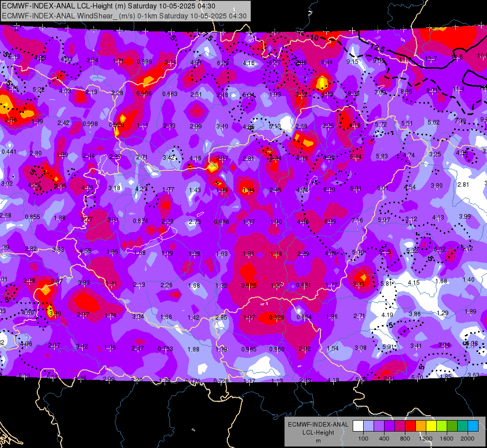Click the wind shear value 0.855
This screenshot has width=487, height=448.
[33, 217]
